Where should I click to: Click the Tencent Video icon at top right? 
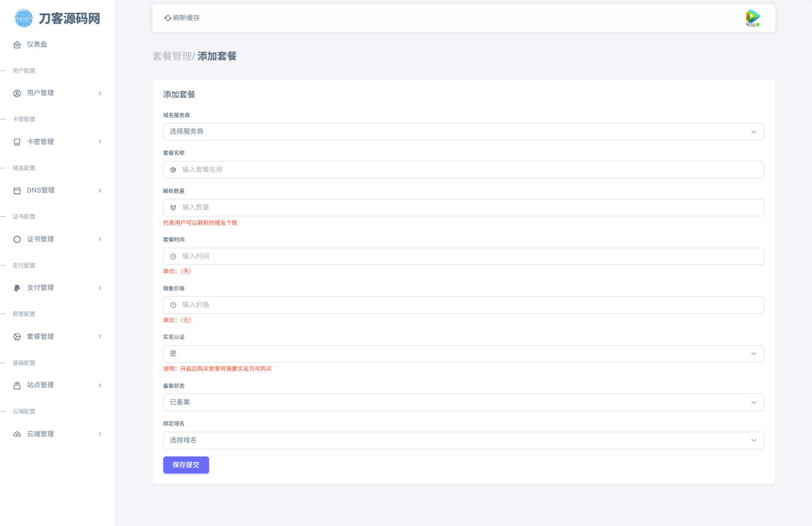(752, 17)
